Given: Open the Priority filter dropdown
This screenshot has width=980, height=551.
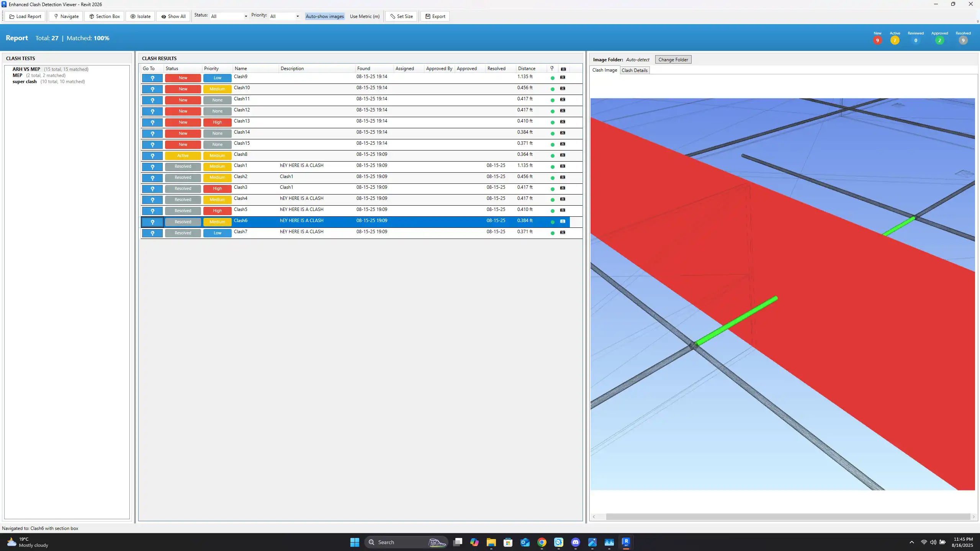Looking at the screenshot, I should pos(284,16).
